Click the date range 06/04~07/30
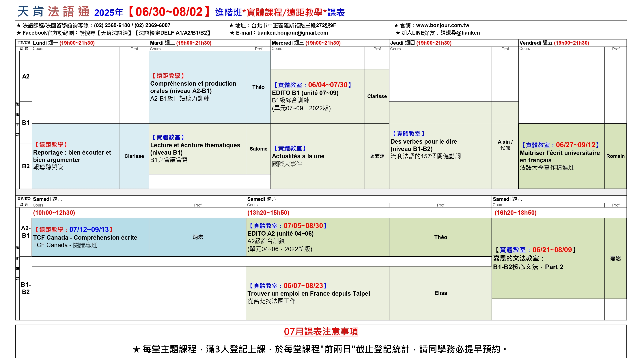The height and width of the screenshot is (364, 642). [x=328, y=85]
